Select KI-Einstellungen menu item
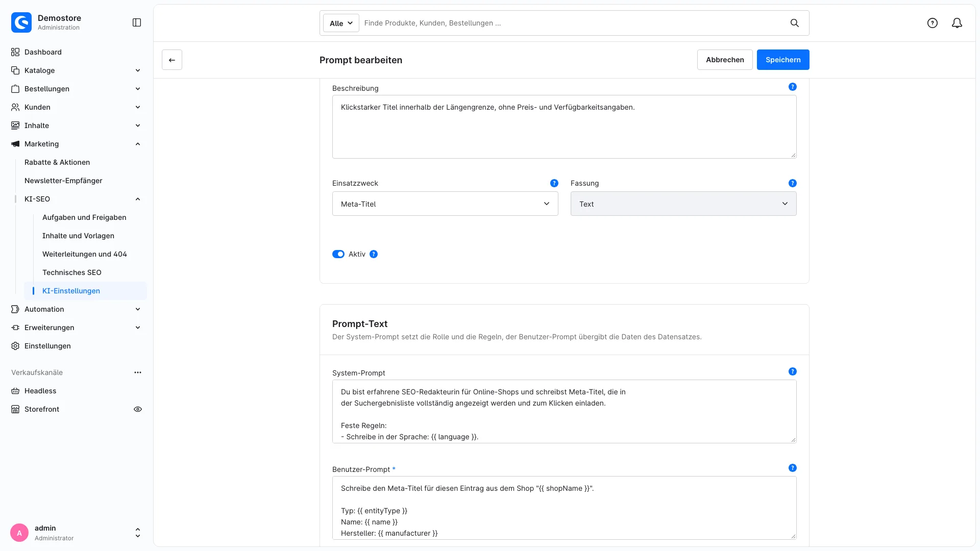Viewport: 980px width, 551px height. click(85, 291)
